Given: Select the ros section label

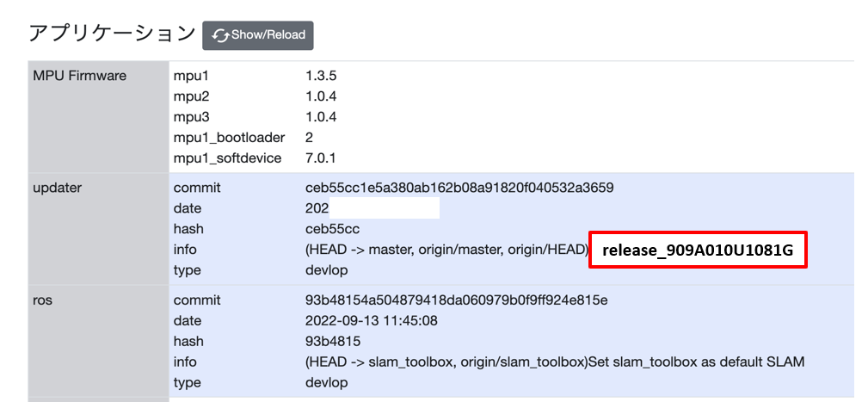Looking at the screenshot, I should pyautogui.click(x=42, y=300).
